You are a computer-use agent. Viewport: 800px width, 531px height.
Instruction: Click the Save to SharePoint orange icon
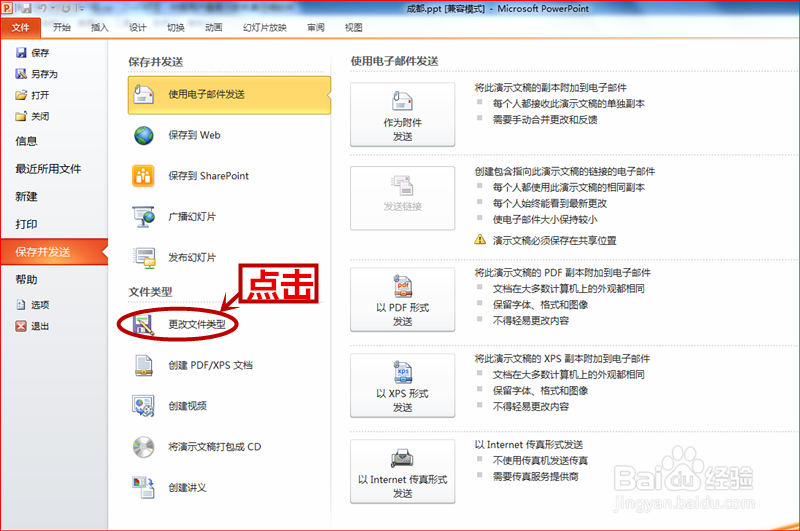point(143,176)
